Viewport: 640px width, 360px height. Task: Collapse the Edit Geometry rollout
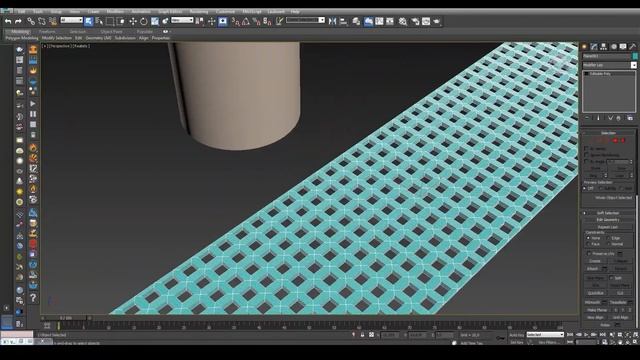click(x=608, y=220)
